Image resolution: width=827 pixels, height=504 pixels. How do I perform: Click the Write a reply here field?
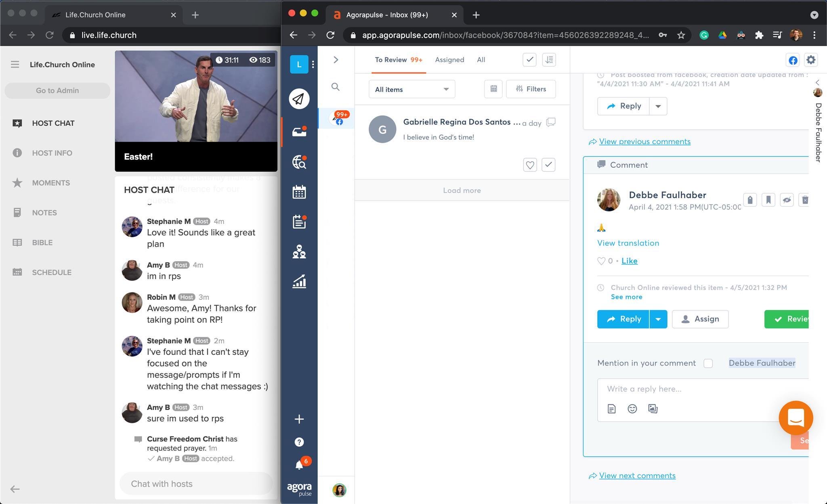tap(703, 389)
